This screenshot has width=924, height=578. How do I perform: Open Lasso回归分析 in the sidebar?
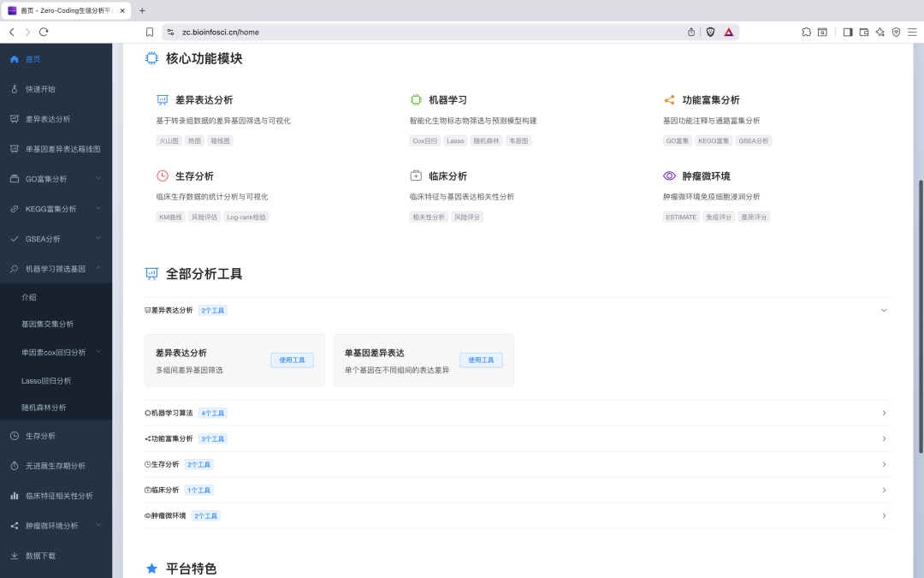pyautogui.click(x=46, y=380)
